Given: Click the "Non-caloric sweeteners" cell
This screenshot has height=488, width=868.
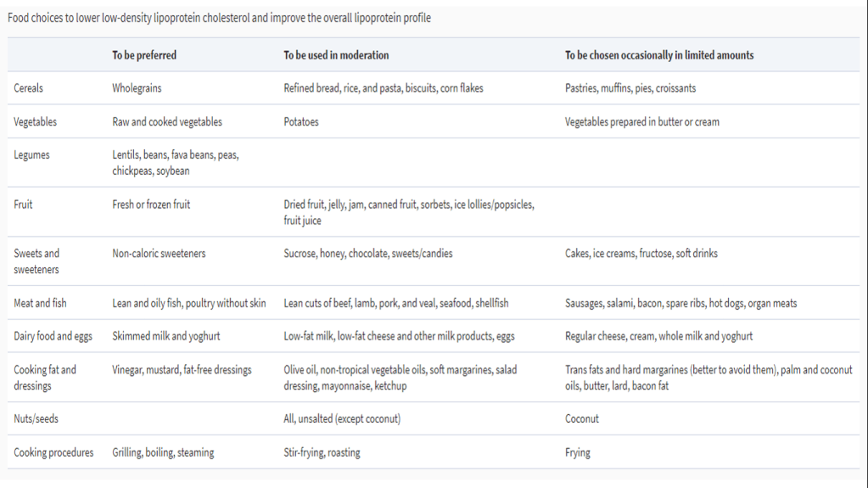Looking at the screenshot, I should click(x=159, y=254).
